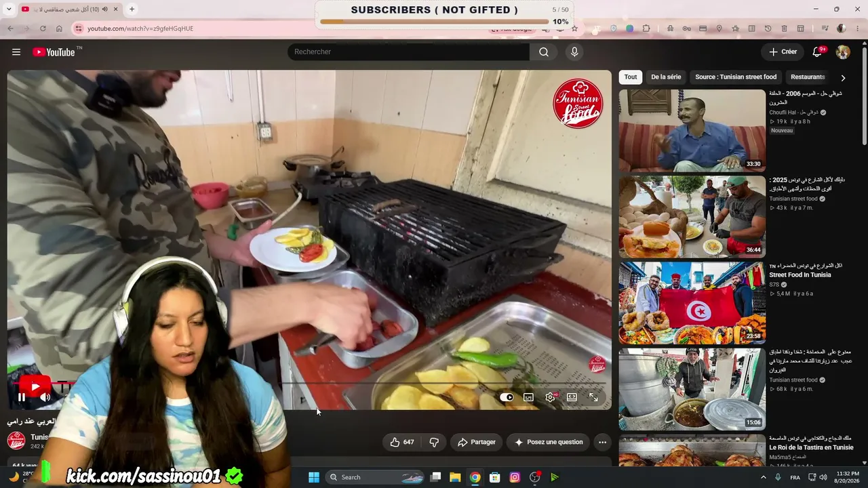Select Source : Tunisian street food chip

click(x=736, y=77)
